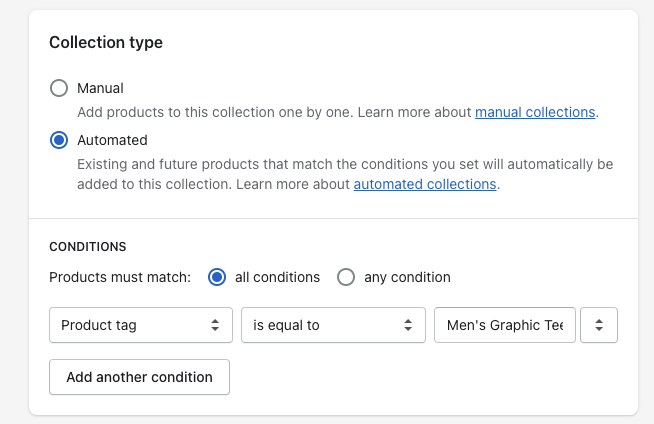Select the Manual collection type radio button
Image resolution: width=654 pixels, height=424 pixels.
[x=59, y=88]
